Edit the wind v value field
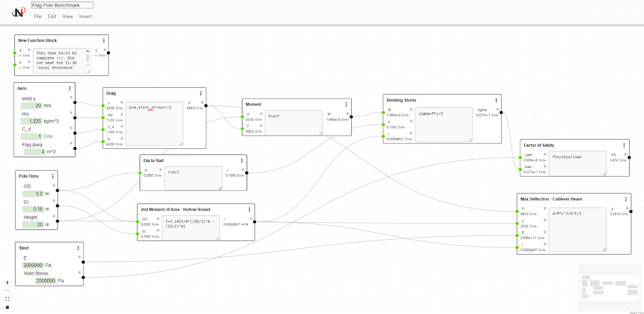Screen dimensions: 644x314 click(x=31, y=106)
